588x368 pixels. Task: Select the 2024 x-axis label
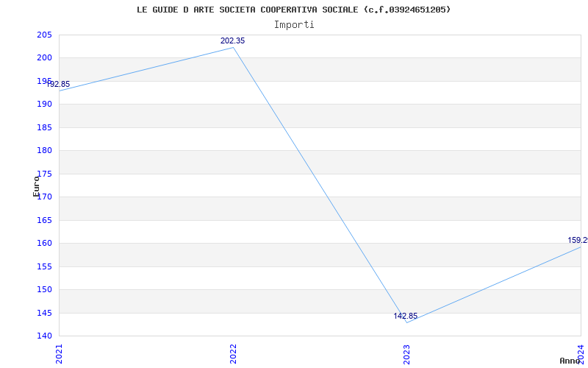point(581,354)
